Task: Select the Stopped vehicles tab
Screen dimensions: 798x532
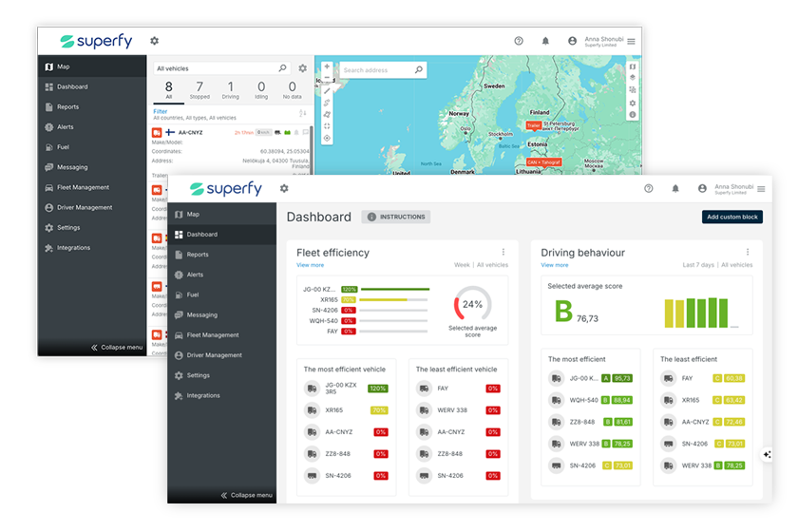Action: (x=199, y=90)
